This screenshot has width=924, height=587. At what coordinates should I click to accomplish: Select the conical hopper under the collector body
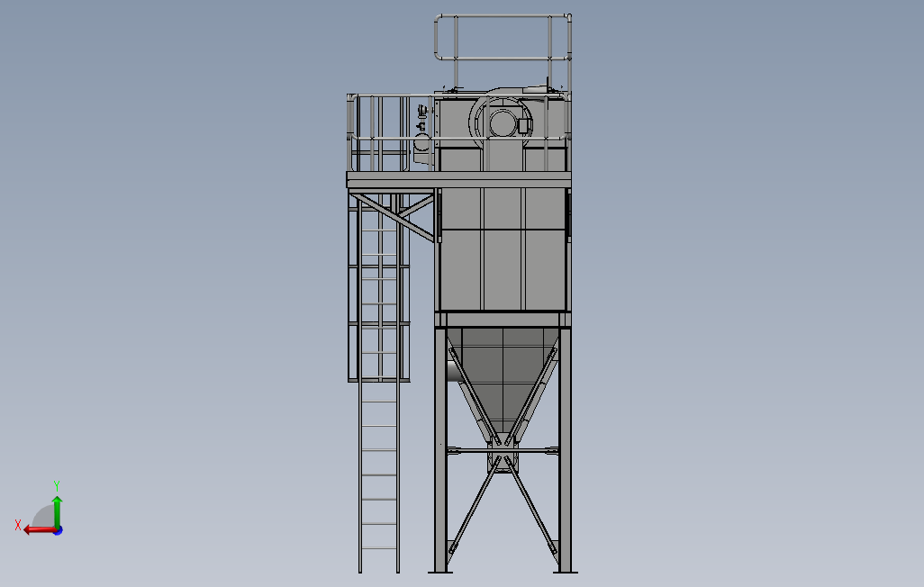click(503, 384)
